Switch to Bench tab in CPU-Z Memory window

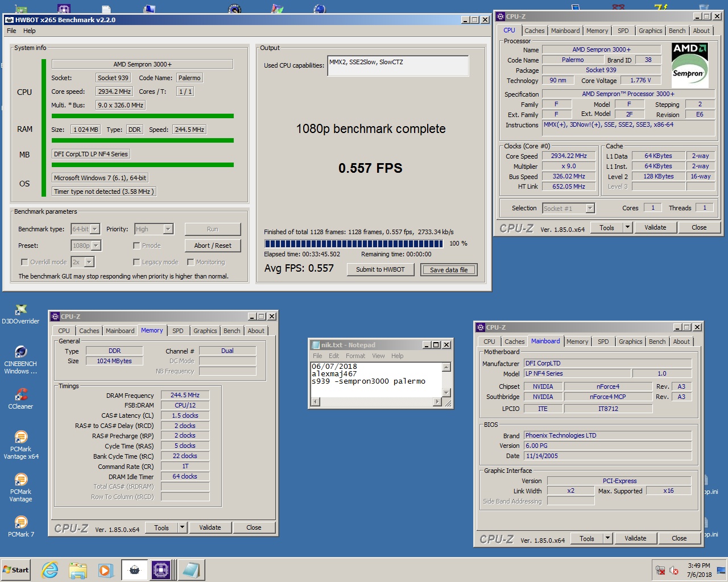(231, 331)
